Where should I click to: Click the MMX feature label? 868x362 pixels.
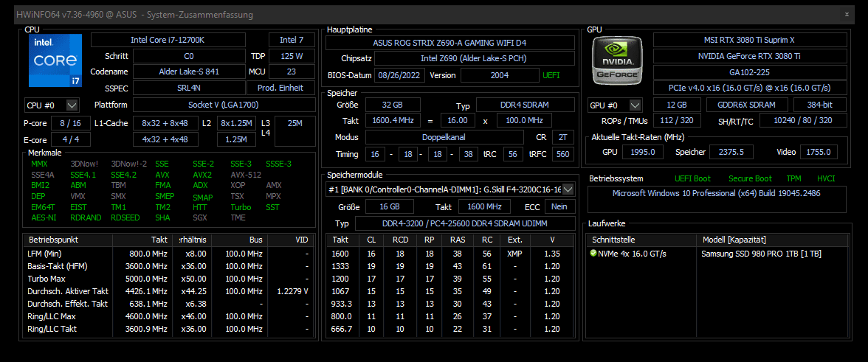tap(39, 164)
